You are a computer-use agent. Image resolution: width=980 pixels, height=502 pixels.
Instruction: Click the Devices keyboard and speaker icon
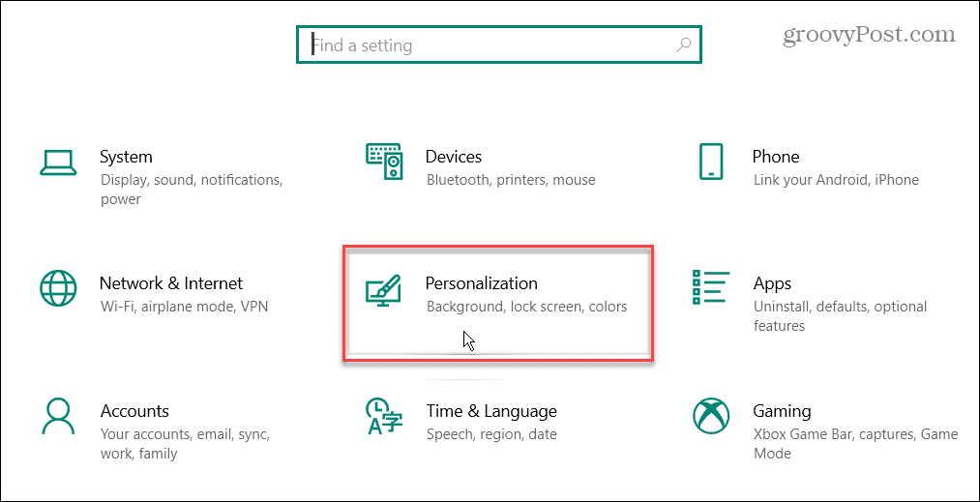tap(384, 162)
